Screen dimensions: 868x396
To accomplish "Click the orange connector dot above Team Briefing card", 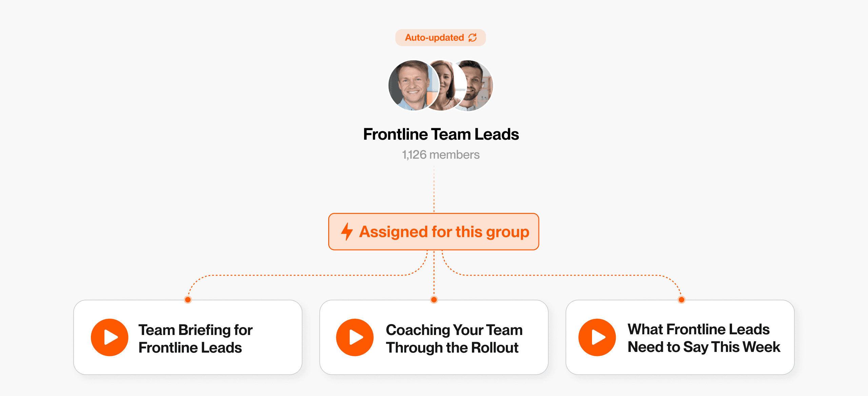I will pyautogui.click(x=188, y=300).
